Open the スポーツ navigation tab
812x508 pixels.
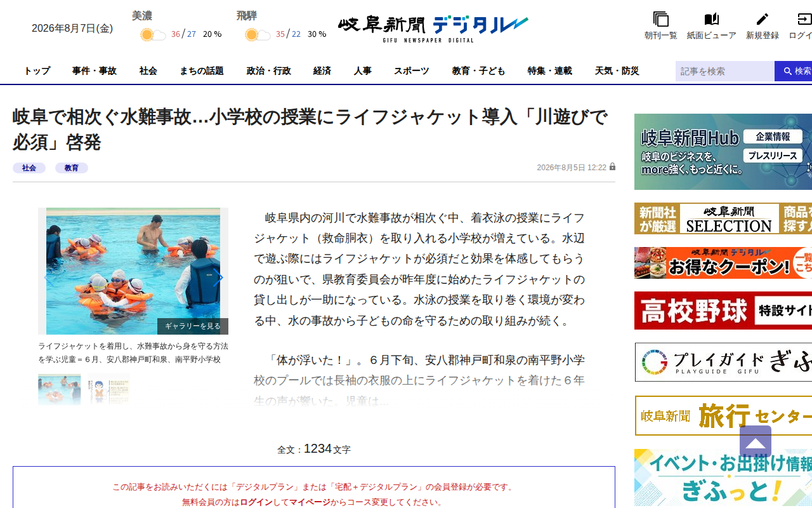tap(411, 71)
